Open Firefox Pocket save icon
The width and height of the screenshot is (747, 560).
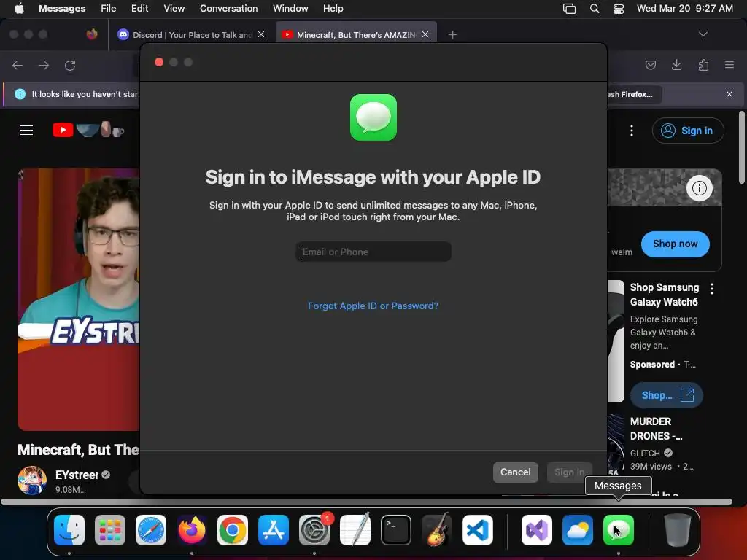pos(650,65)
